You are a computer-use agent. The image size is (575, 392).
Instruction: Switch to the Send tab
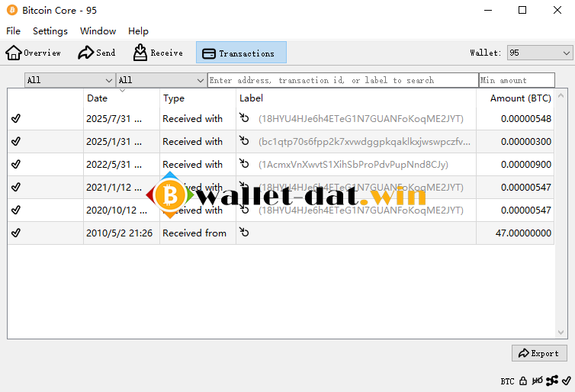pos(97,53)
